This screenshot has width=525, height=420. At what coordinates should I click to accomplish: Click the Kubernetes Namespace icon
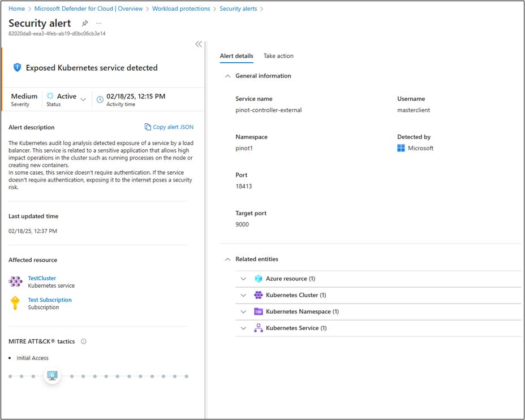tap(258, 311)
